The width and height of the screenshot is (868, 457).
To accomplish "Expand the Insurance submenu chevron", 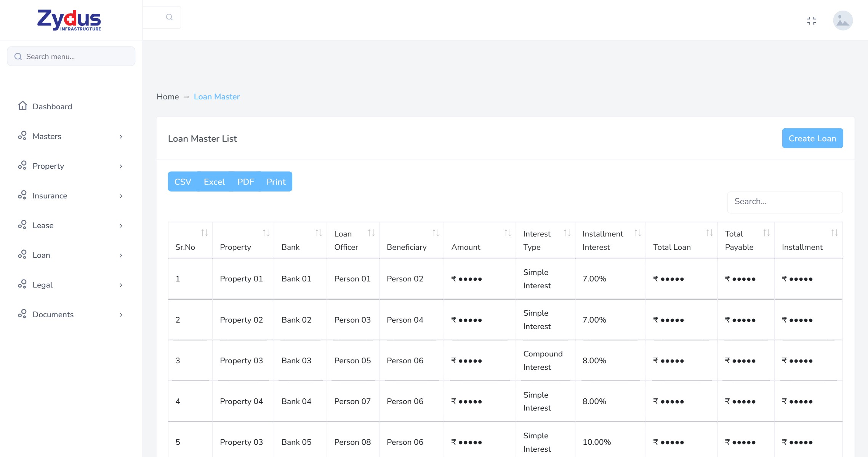I will 121,196.
